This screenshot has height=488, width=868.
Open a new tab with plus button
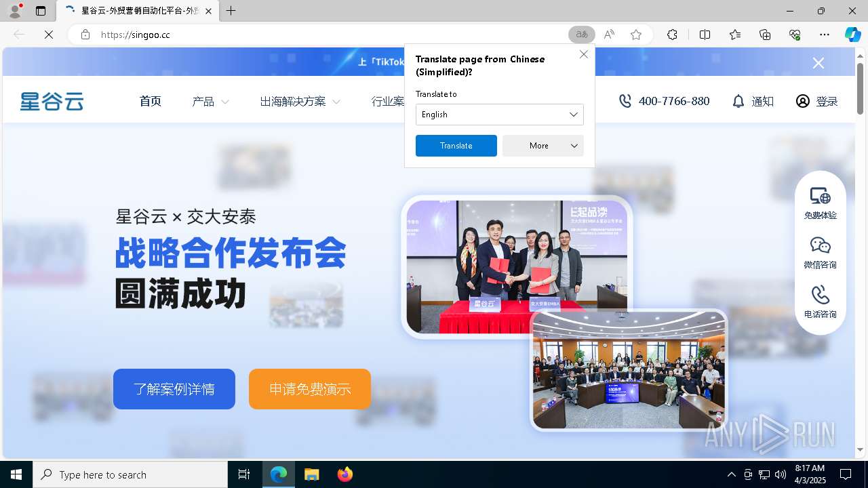(231, 11)
